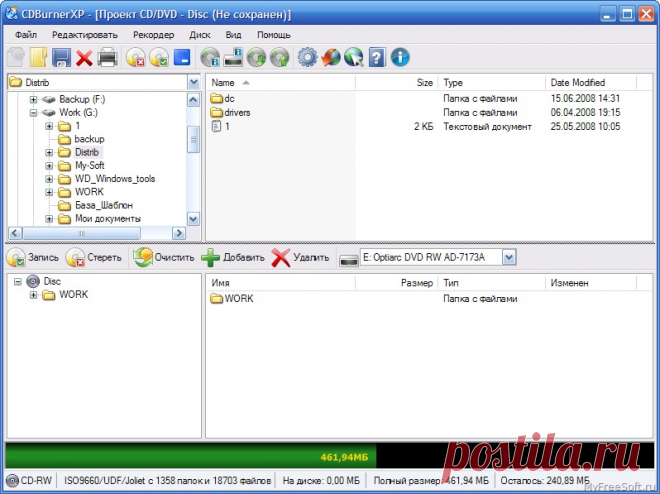
Task: Click the blue info circle icon
Action: pos(400,57)
